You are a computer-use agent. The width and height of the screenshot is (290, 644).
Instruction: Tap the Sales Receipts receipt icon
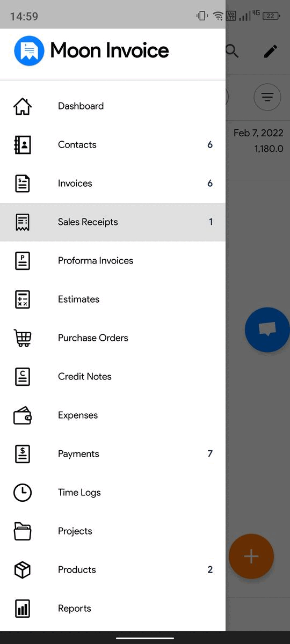[x=23, y=222]
